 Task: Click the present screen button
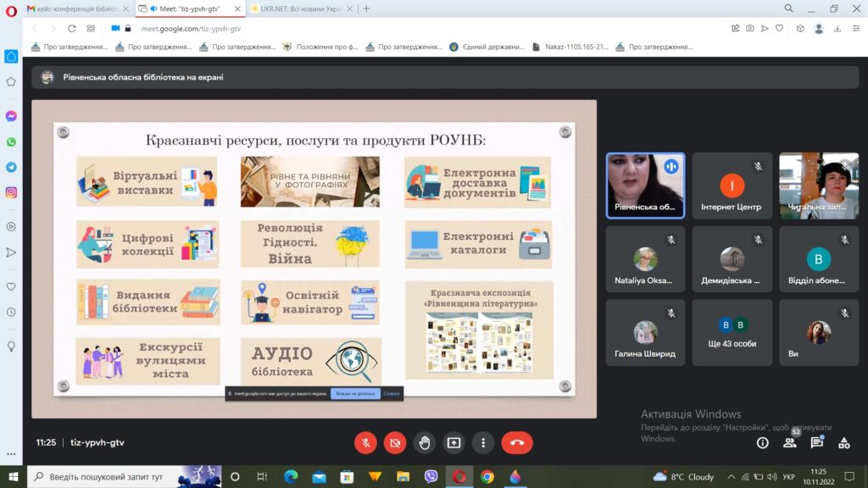(x=453, y=442)
